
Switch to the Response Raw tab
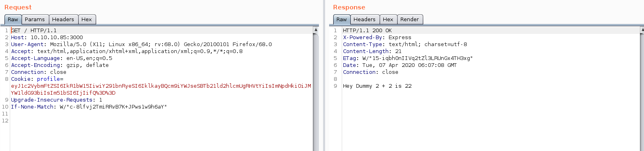pos(342,20)
